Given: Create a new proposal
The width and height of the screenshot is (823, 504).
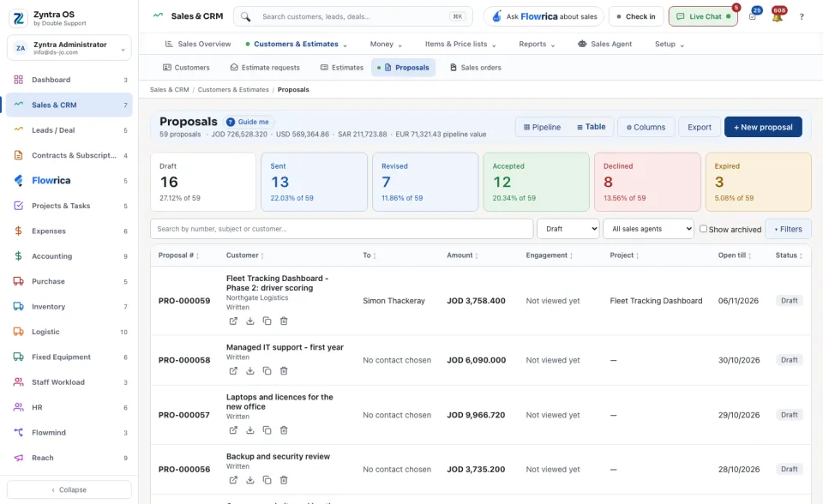Looking at the screenshot, I should [763, 127].
